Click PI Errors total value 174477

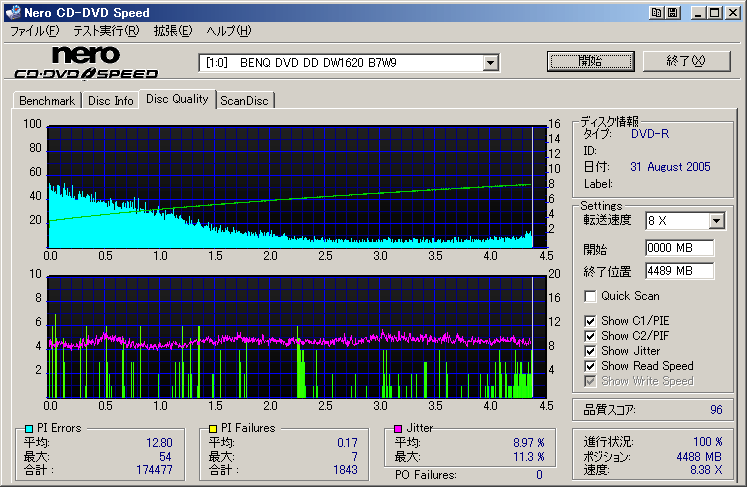click(x=154, y=470)
